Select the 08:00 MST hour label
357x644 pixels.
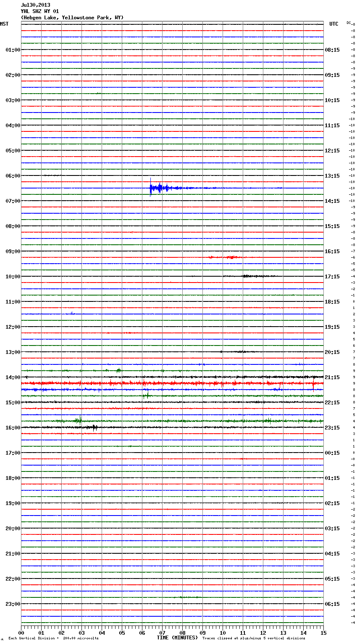(13, 226)
